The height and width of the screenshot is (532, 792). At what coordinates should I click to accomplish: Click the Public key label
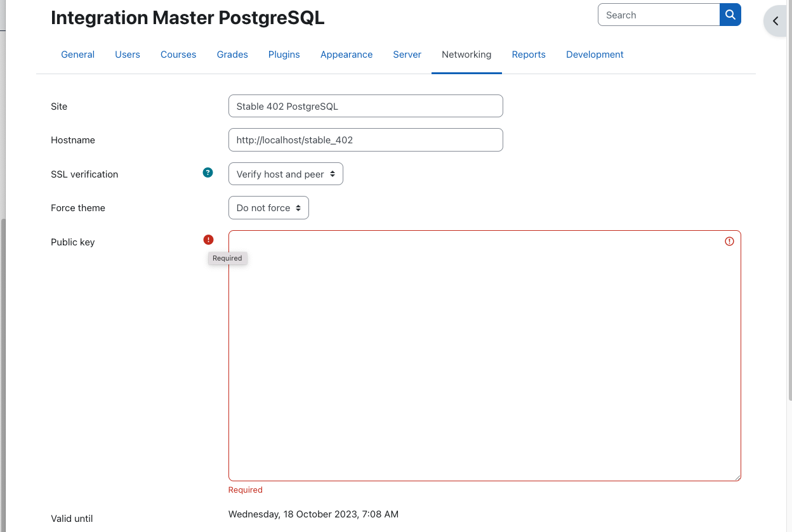coord(73,242)
